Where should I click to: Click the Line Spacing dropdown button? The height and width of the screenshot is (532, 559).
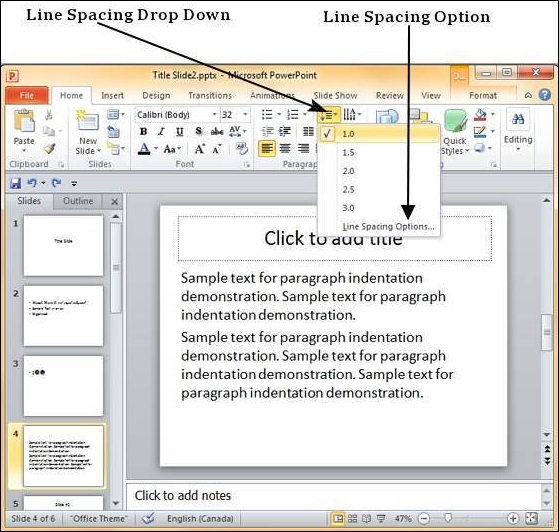[329, 115]
